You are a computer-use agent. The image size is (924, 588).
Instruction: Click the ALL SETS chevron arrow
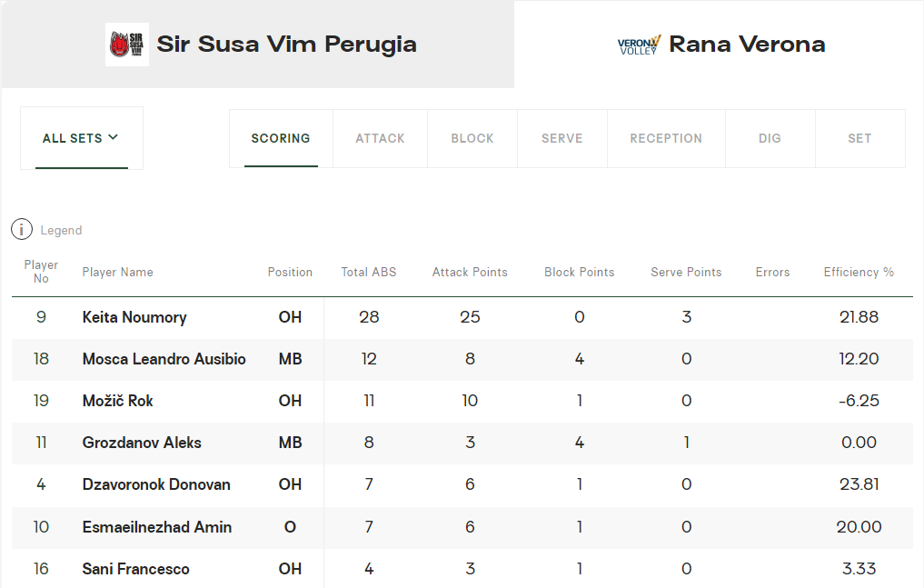point(113,137)
